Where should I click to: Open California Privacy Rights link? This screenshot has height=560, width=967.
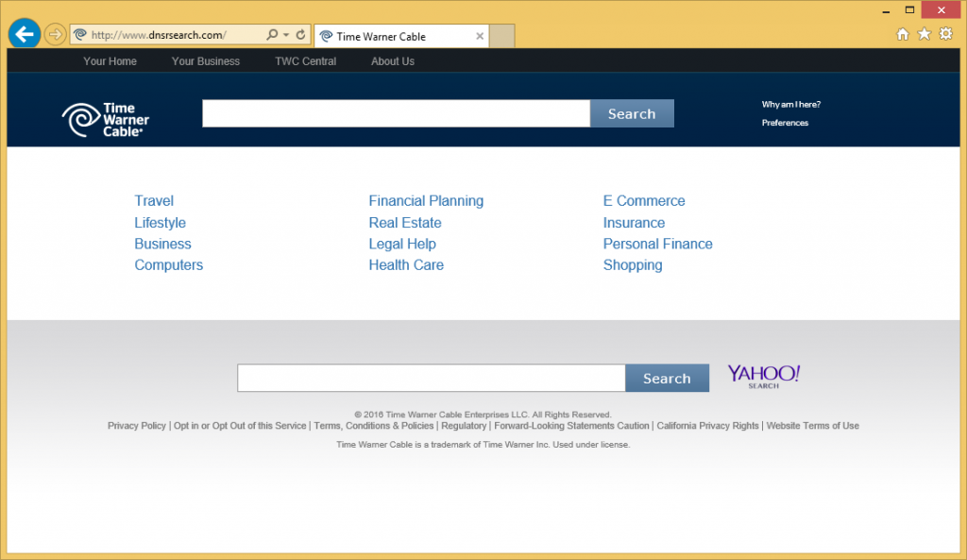707,426
